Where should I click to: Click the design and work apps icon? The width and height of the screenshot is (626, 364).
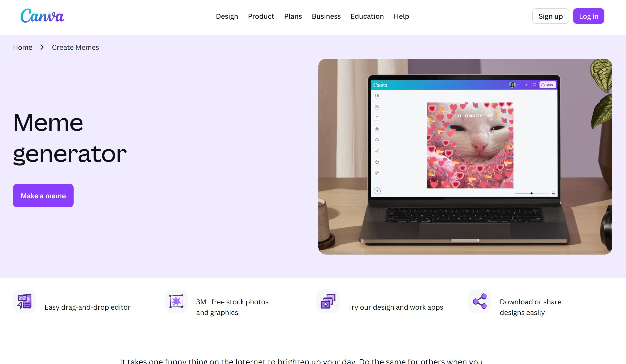tap(328, 301)
